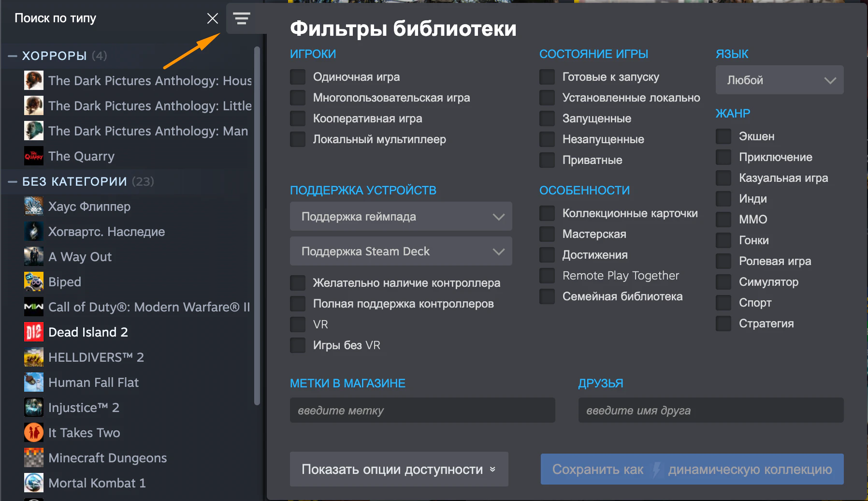The width and height of the screenshot is (868, 501).
Task: Select the A Way Out game icon
Action: click(34, 256)
